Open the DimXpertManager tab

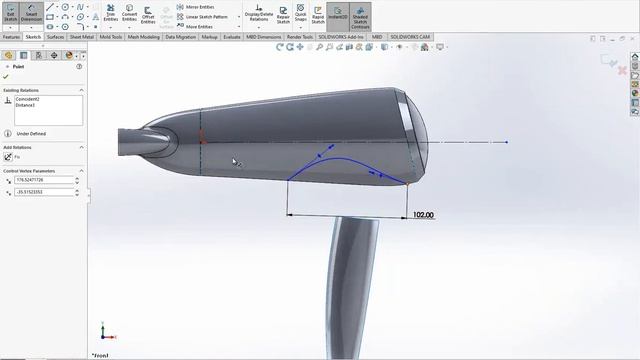tap(54, 55)
